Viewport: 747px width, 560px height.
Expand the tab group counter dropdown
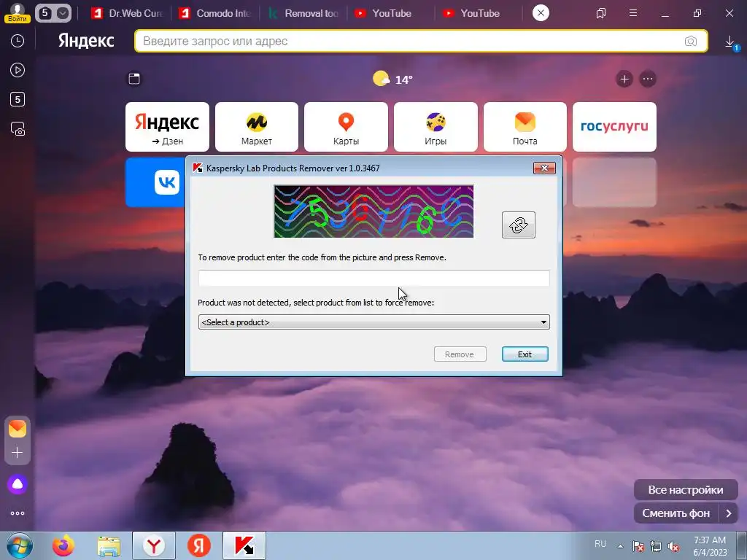(x=63, y=13)
